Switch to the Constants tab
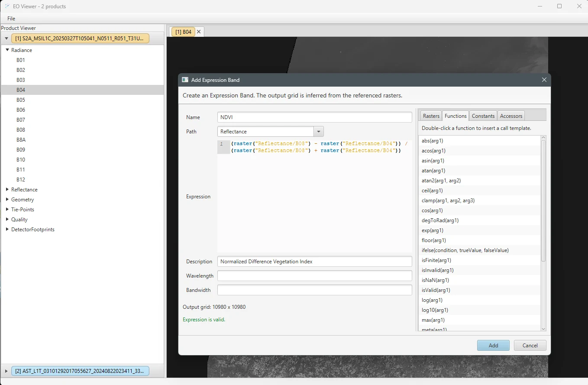The width and height of the screenshot is (588, 385). (483, 116)
